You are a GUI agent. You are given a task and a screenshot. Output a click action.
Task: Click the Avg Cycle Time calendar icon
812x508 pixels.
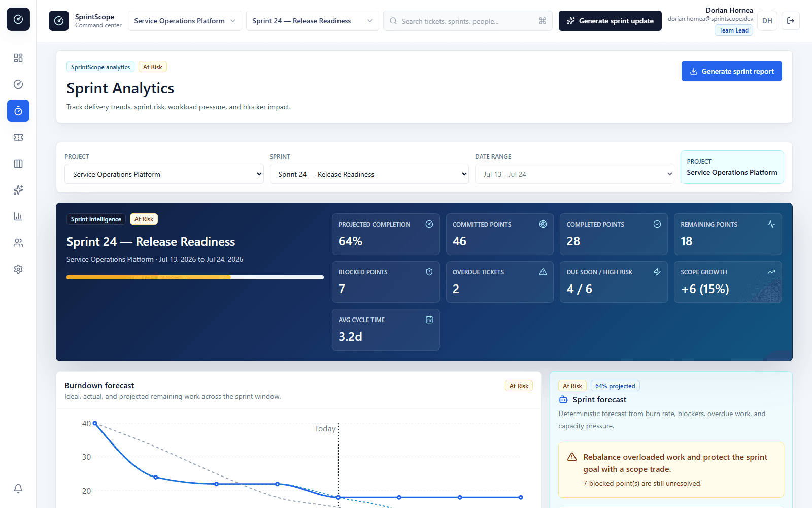coord(429,320)
